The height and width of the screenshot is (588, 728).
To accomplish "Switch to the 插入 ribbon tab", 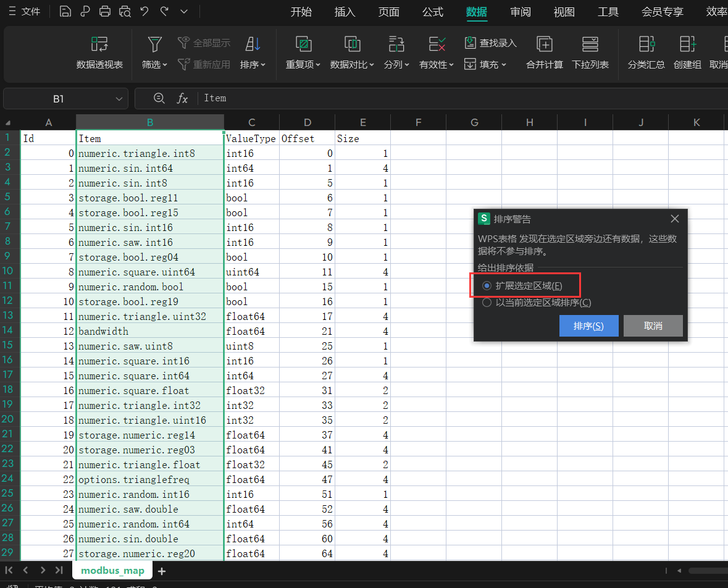I will tap(345, 12).
